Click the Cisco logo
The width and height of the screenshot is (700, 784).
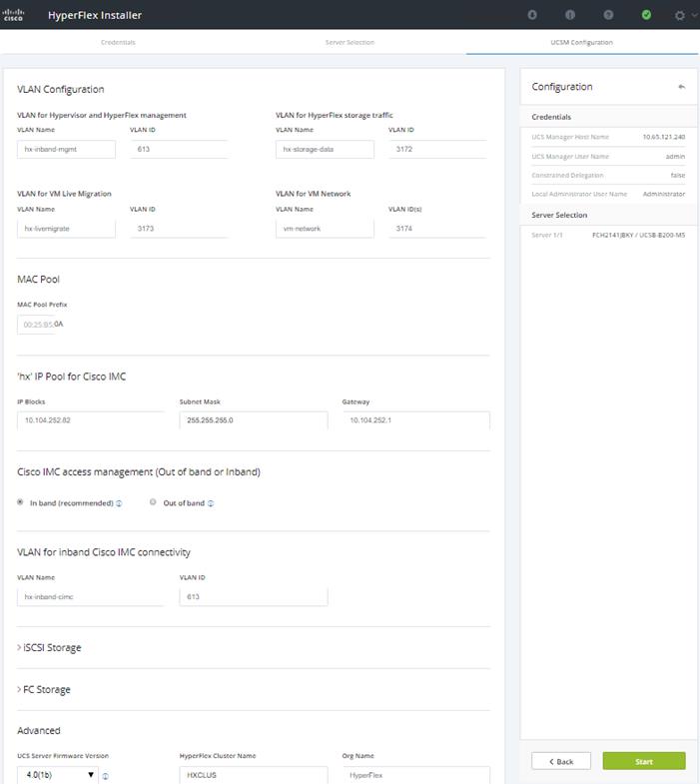pos(14,15)
